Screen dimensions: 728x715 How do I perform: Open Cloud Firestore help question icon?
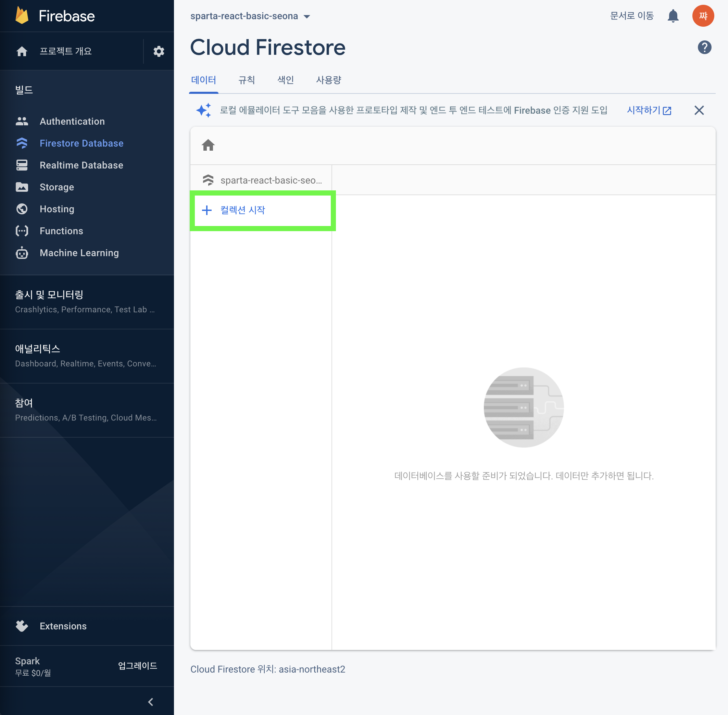click(x=704, y=47)
